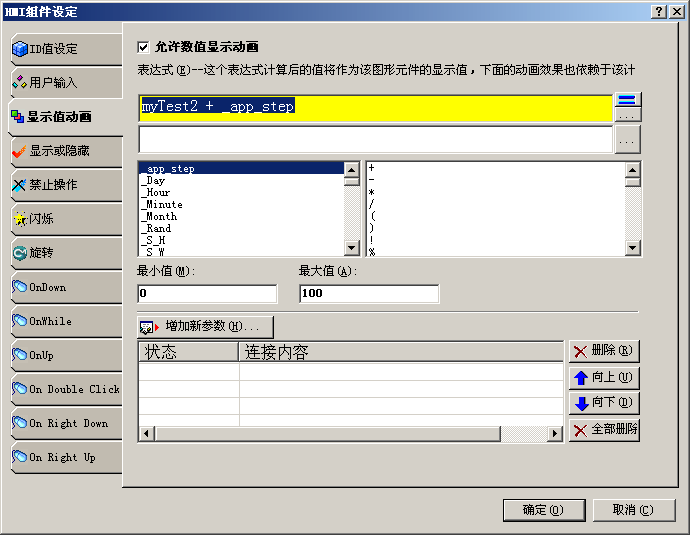The width and height of the screenshot is (690, 535).
Task: Switch to the 用户输入 tab
Action: 64,82
